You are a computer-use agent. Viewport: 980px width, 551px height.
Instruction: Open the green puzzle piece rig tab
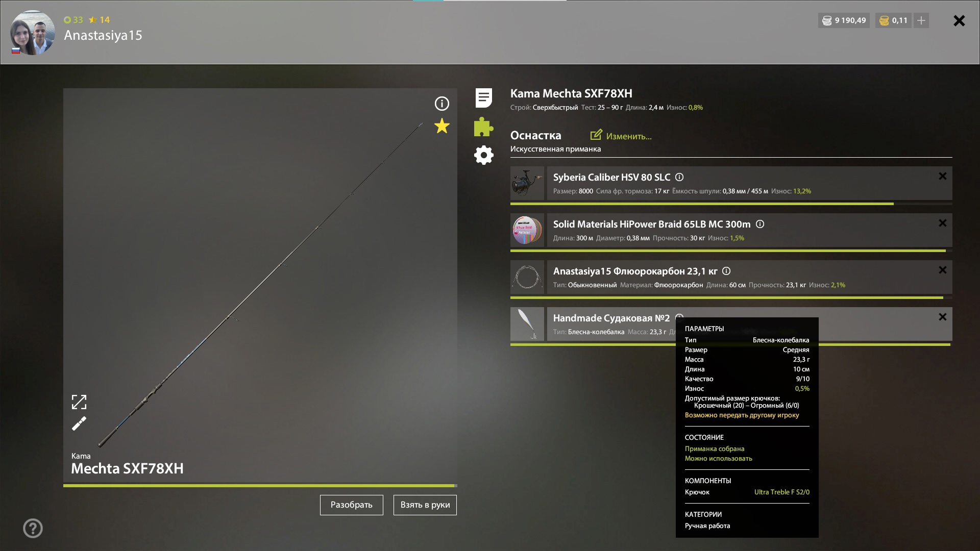483,127
